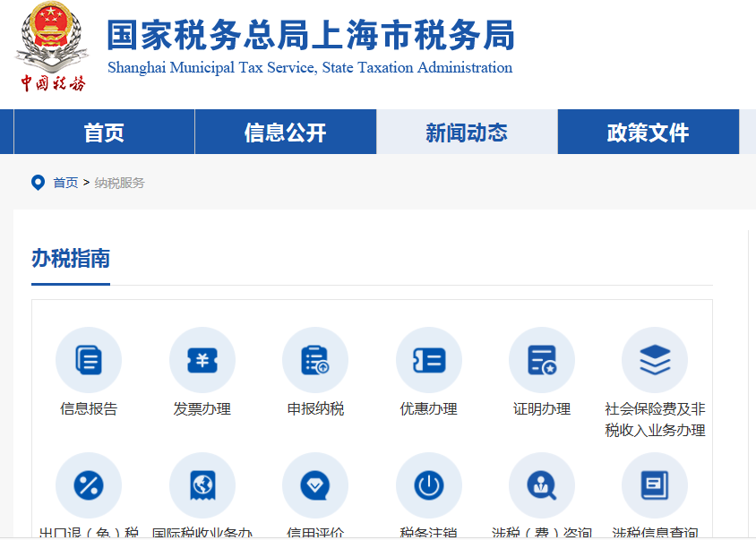Select the 发票办理 (Invoice Services) icon

coord(202,359)
